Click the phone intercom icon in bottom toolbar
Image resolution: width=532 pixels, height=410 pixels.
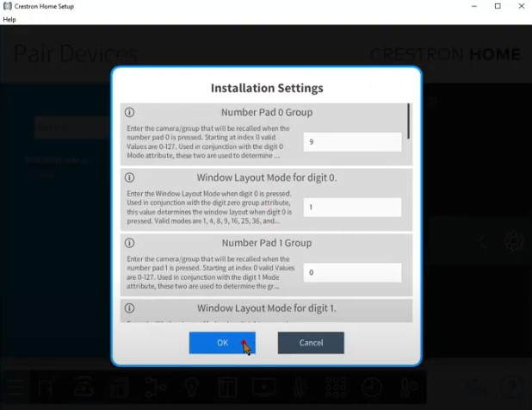click(x=84, y=386)
